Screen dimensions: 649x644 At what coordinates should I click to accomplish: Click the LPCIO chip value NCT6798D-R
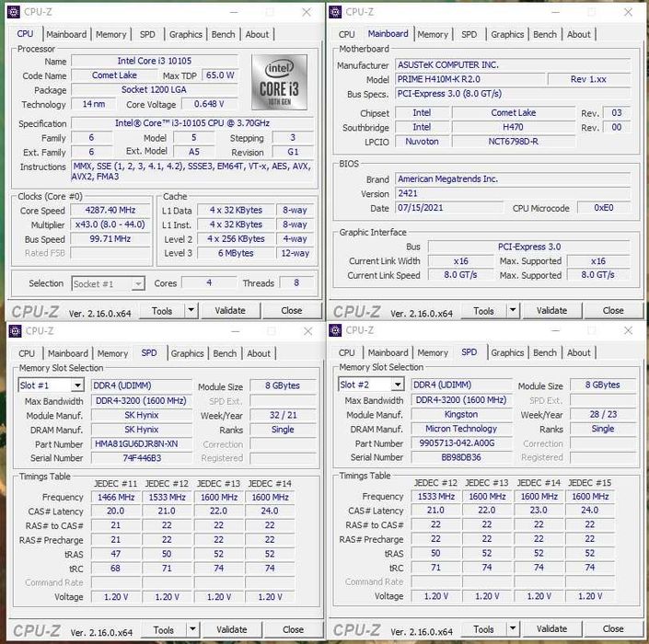[514, 142]
